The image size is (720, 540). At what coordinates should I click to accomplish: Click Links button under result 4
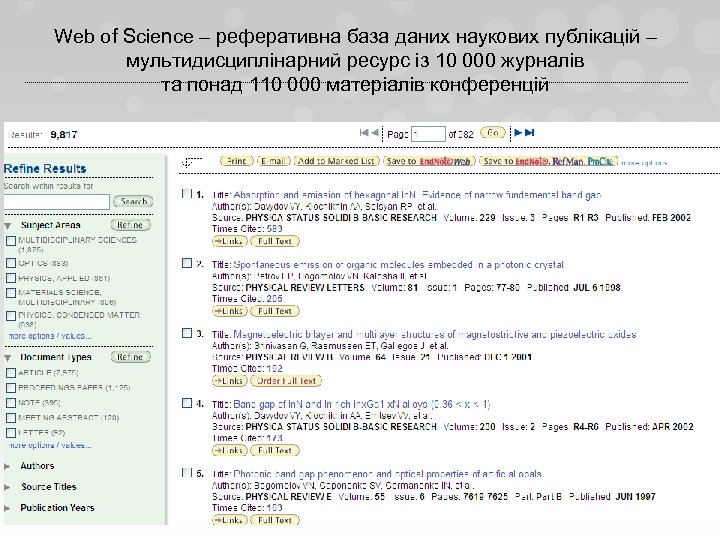[230, 450]
